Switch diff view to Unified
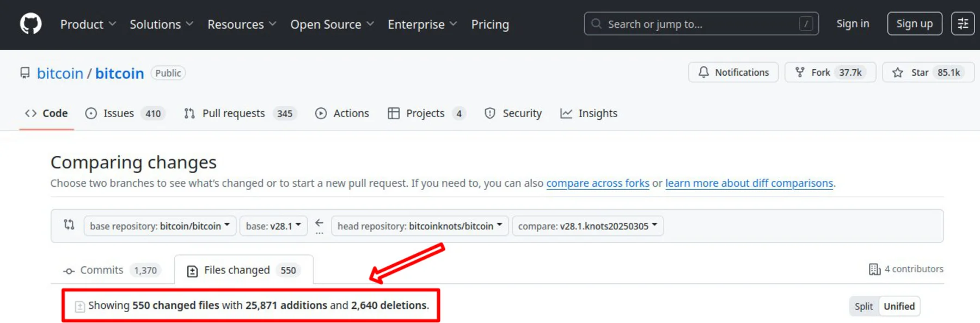Viewport: 980px width, 323px height. pyautogui.click(x=899, y=306)
